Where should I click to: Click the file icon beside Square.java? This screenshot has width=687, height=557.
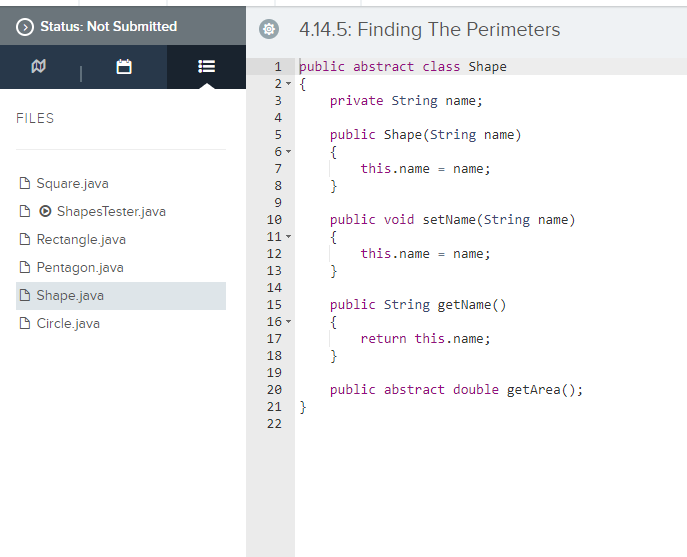point(25,183)
